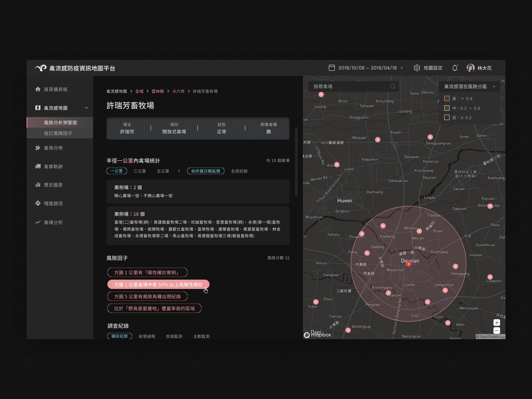The height and width of the screenshot is (399, 532).
Task: Toggle high risk > 0.9 legend swatch
Action: 447,98
